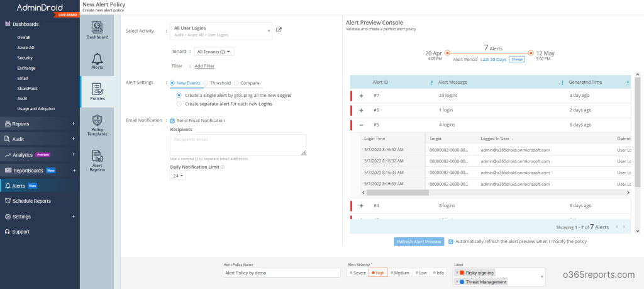Open the Policy Templates shield icon
Screen dimensions: 644x289
pos(97,120)
